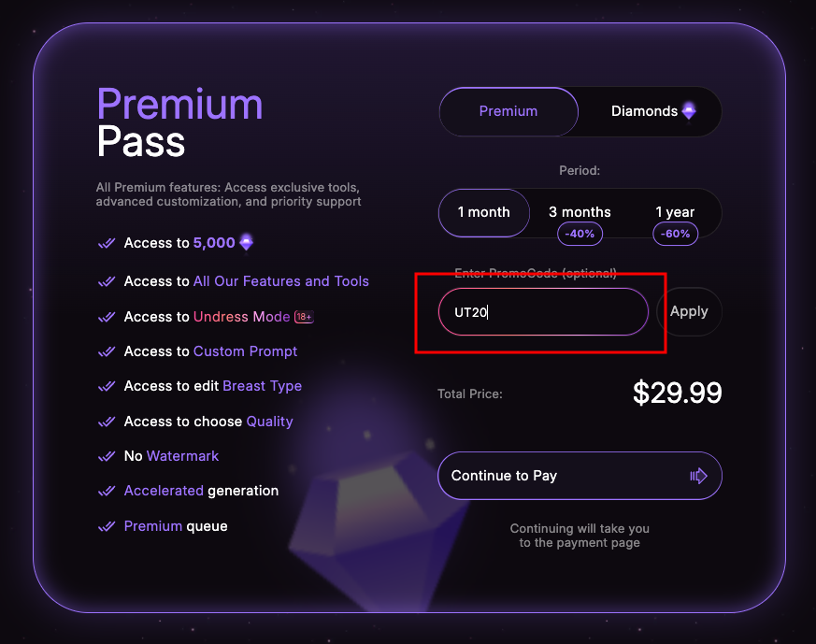Image resolution: width=816 pixels, height=644 pixels.
Task: Click the checkmark beside Accelerated generation
Action: pos(107,491)
